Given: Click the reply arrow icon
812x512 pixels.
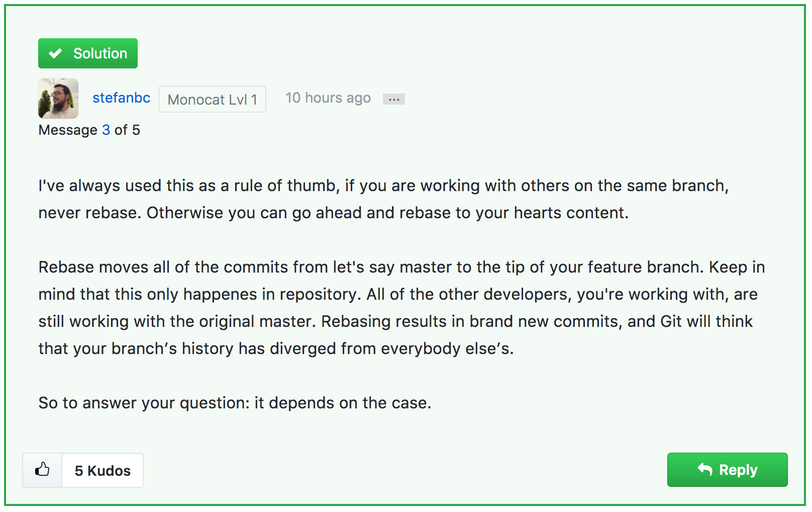Looking at the screenshot, I should click(x=705, y=470).
